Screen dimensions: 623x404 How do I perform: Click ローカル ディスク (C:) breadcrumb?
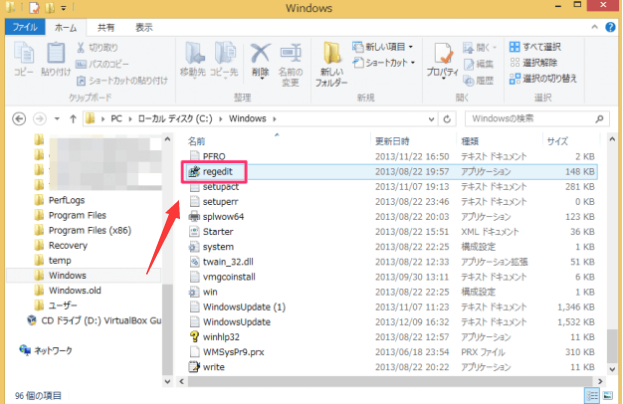point(175,119)
